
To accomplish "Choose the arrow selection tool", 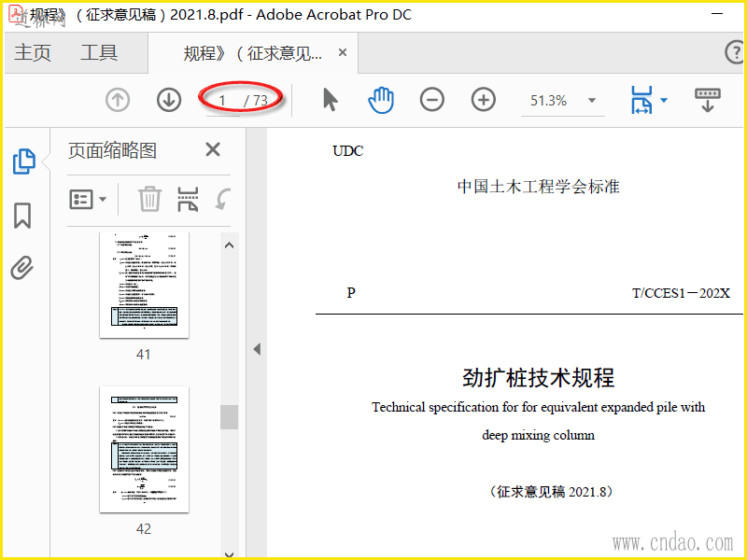I will click(x=330, y=101).
